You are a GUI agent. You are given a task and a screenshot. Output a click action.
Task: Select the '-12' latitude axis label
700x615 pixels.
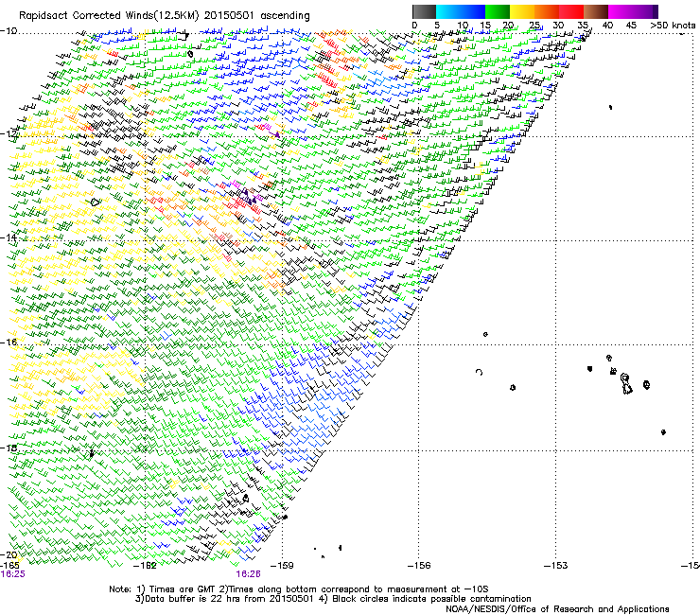click(x=9, y=134)
